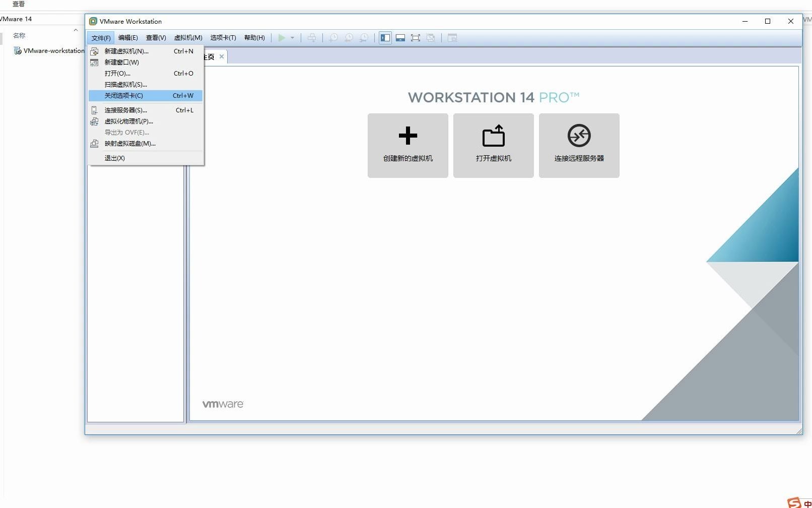Close the home tab with its X

point(222,56)
